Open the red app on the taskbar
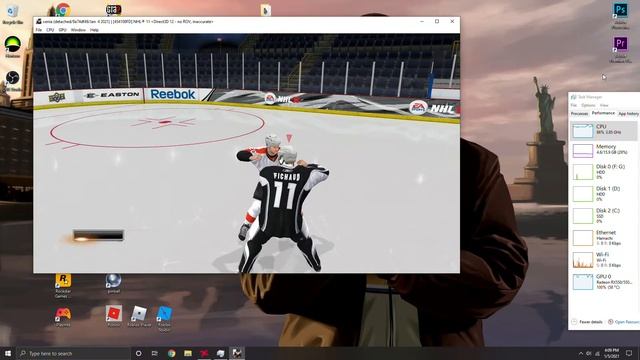 click(x=204, y=353)
